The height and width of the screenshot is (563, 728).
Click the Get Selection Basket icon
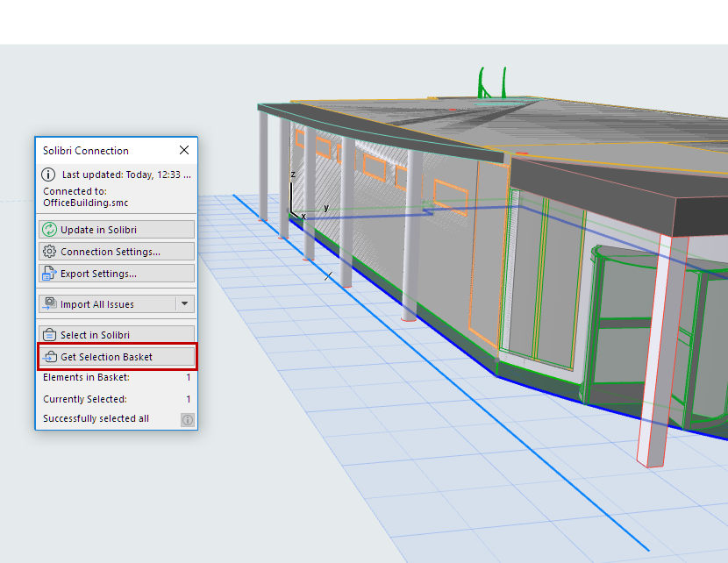(49, 356)
